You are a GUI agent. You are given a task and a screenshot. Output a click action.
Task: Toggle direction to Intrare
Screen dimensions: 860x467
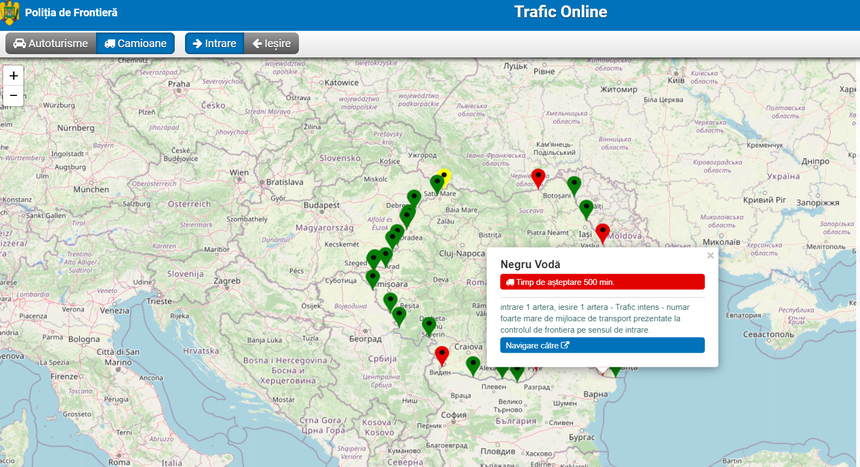[x=213, y=44]
